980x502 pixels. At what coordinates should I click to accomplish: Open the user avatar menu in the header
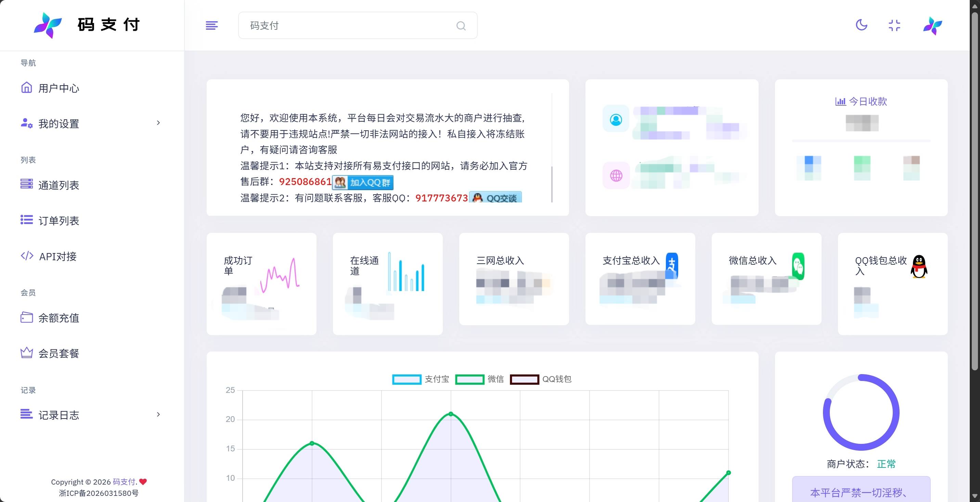point(932,26)
